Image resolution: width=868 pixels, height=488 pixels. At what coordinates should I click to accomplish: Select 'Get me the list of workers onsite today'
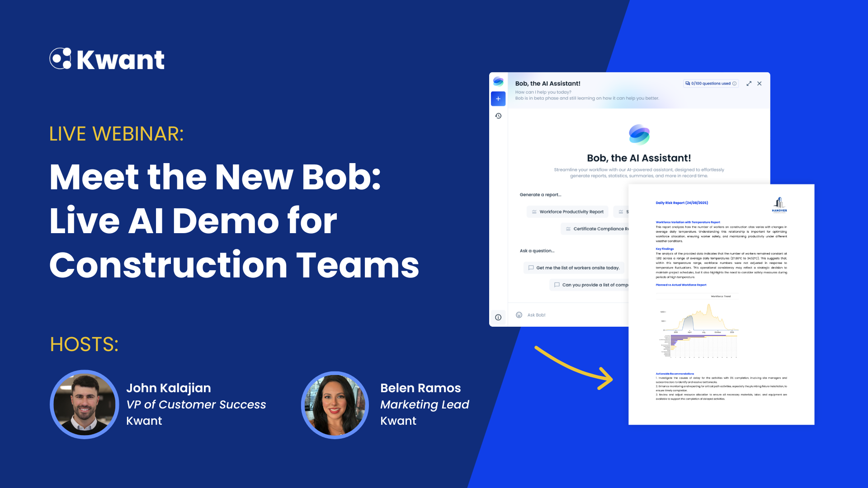(574, 268)
